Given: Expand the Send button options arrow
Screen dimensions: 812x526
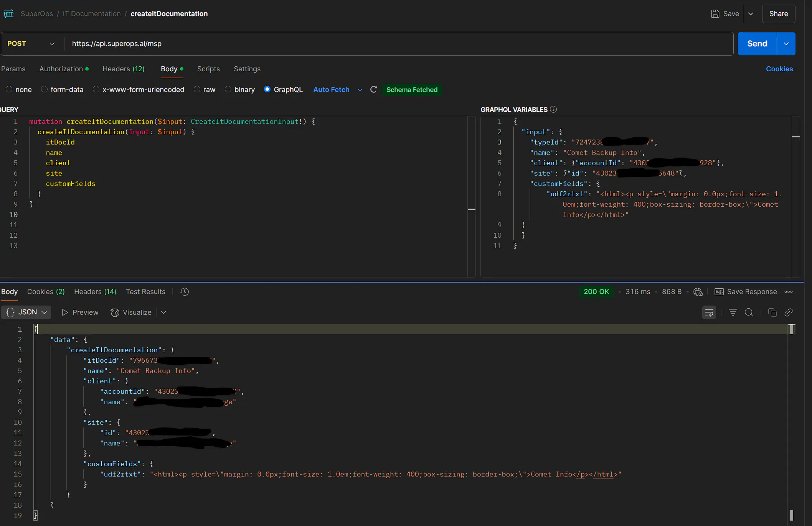Looking at the screenshot, I should (786, 44).
